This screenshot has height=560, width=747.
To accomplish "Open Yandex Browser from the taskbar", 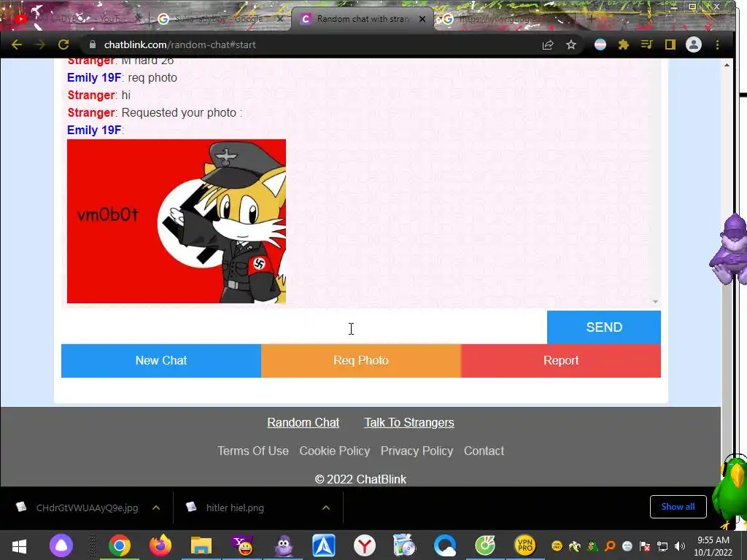I will click(x=365, y=545).
